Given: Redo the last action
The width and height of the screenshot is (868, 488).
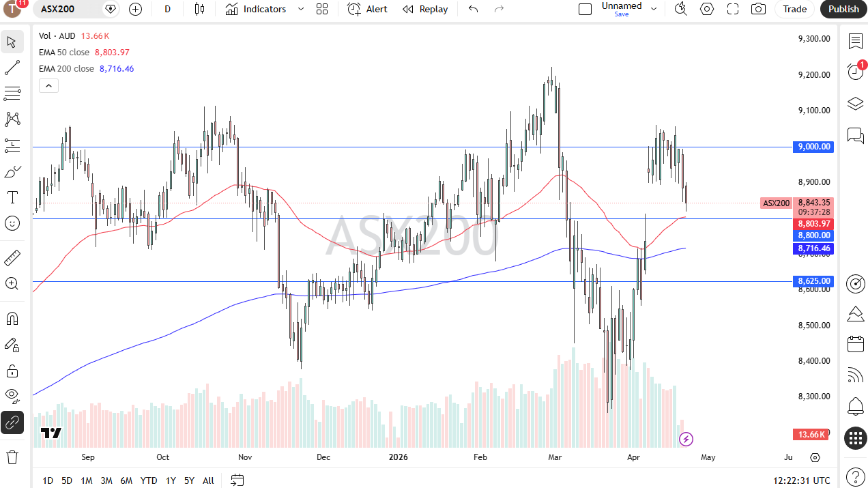Looking at the screenshot, I should pyautogui.click(x=499, y=9).
